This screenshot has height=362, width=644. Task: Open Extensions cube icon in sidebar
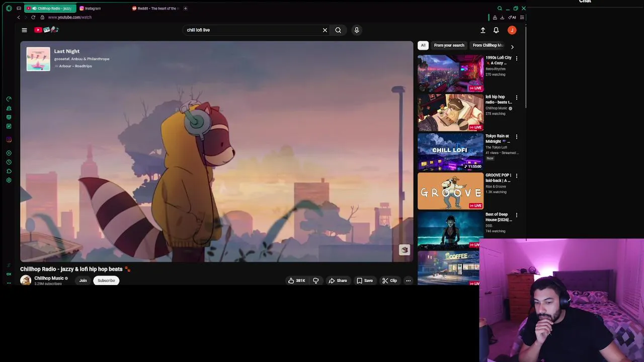tap(9, 171)
